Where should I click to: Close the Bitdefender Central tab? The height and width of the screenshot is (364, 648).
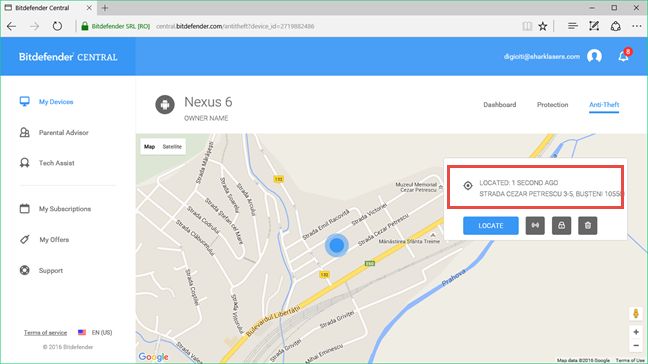(89, 8)
